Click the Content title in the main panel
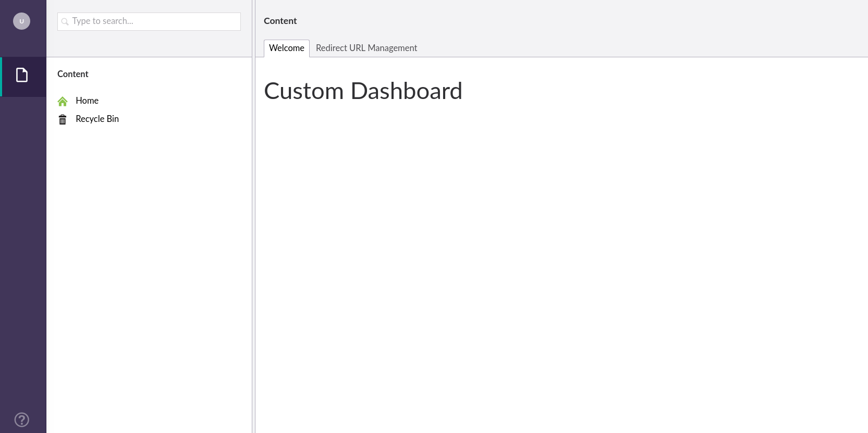The image size is (868, 433). pyautogui.click(x=280, y=21)
